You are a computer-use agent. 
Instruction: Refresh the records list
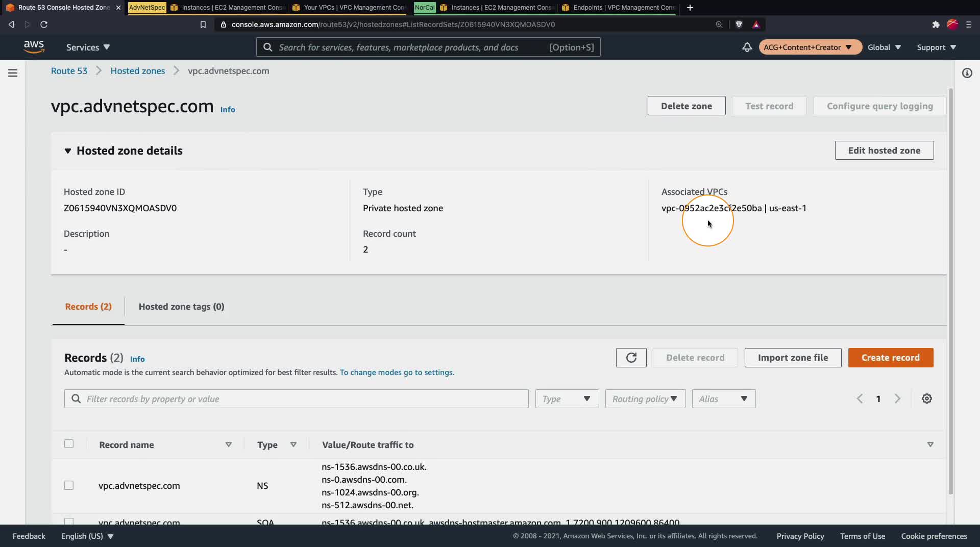(x=631, y=358)
